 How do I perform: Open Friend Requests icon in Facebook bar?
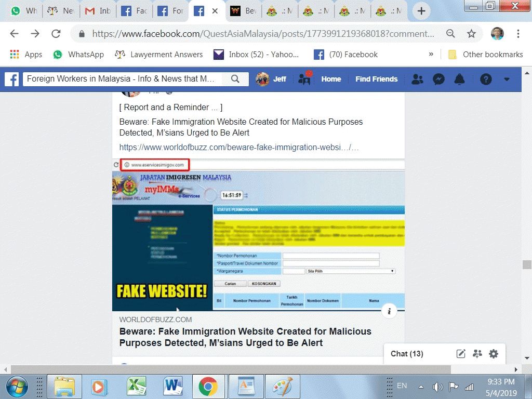tap(417, 79)
